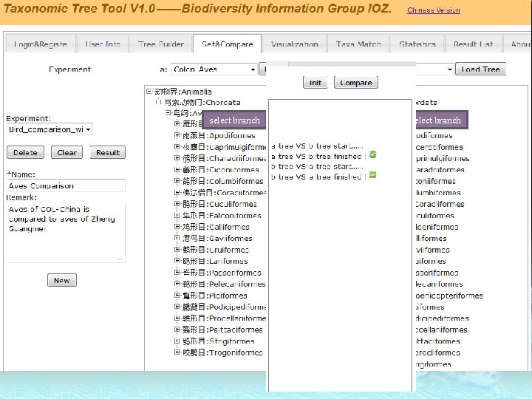Switch to the Visualization tab
The image size is (532, 399).
point(295,44)
